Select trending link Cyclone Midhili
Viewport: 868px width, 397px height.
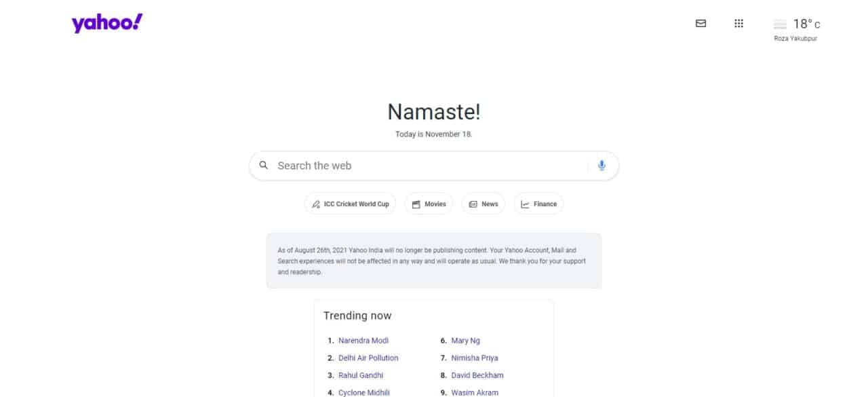pos(364,392)
